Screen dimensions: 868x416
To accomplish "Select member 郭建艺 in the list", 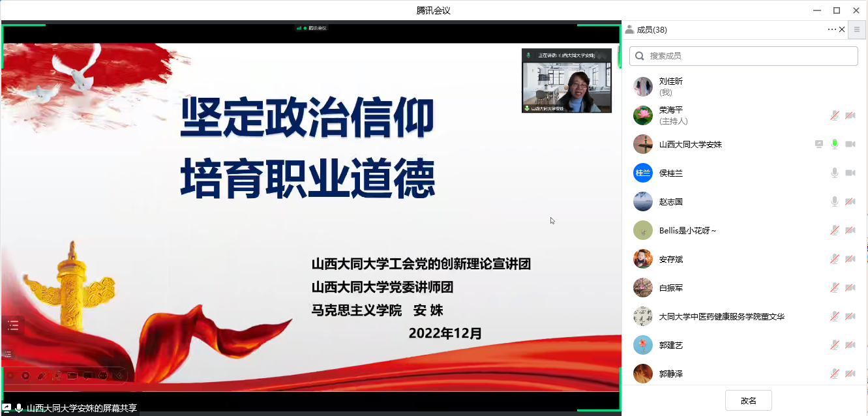I will [x=745, y=345].
